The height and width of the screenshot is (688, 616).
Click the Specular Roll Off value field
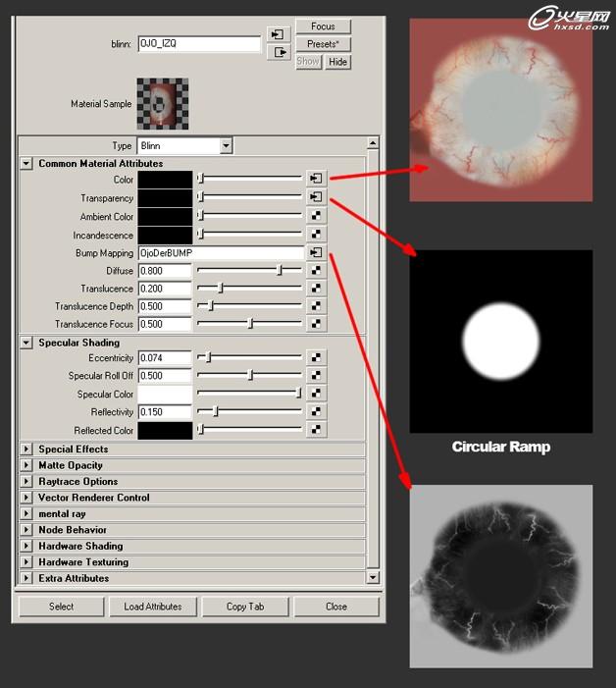pos(165,376)
